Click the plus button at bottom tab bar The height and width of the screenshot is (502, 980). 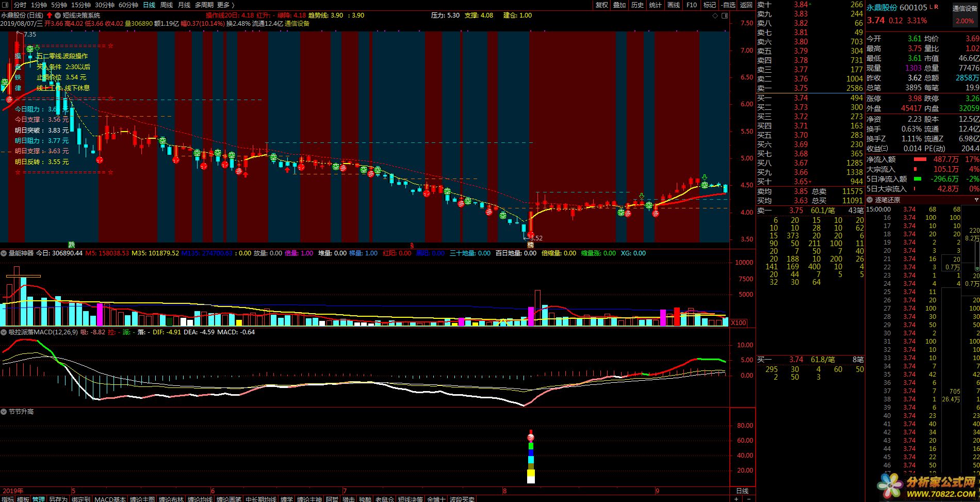pos(736,499)
